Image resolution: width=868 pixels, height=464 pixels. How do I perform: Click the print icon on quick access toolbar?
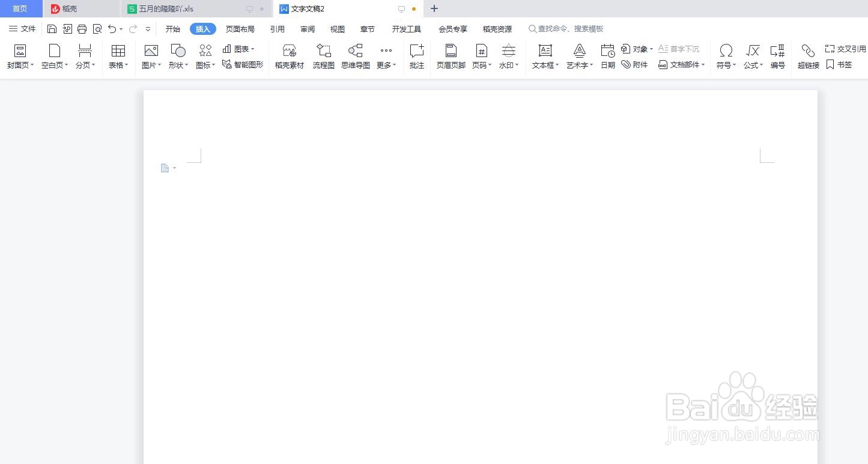click(x=82, y=28)
